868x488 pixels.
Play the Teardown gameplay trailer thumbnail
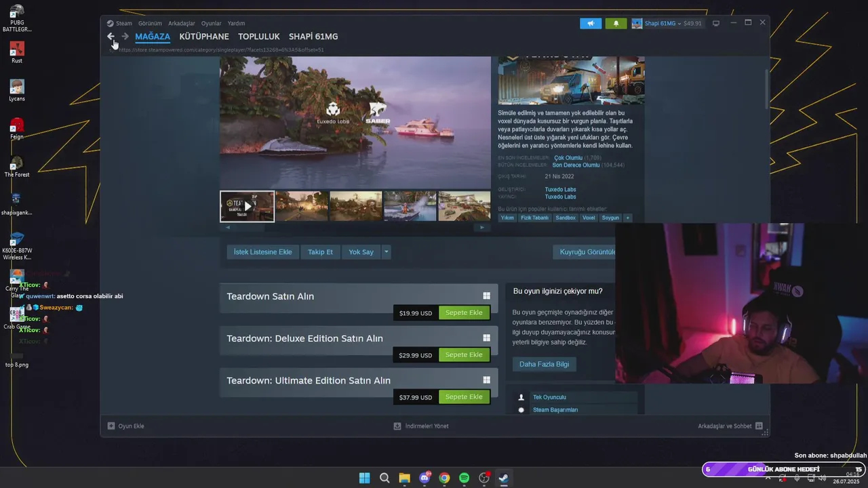248,206
